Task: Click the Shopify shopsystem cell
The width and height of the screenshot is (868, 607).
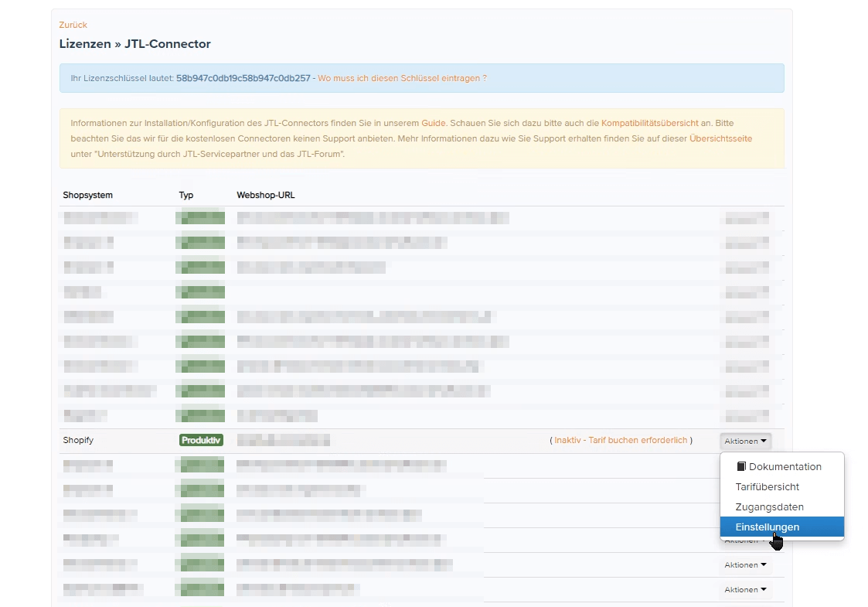Action: (x=78, y=440)
